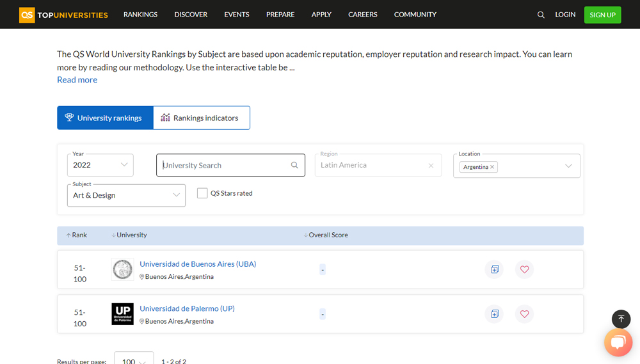This screenshot has width=640, height=364.
Task: Add Universidad de Palermo to compare
Action: pyautogui.click(x=495, y=314)
